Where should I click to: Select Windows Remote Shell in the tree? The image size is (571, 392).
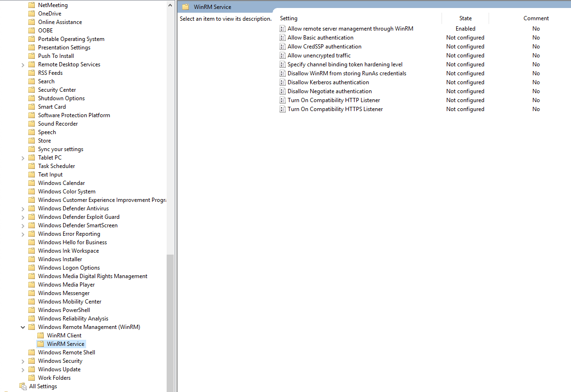point(66,352)
